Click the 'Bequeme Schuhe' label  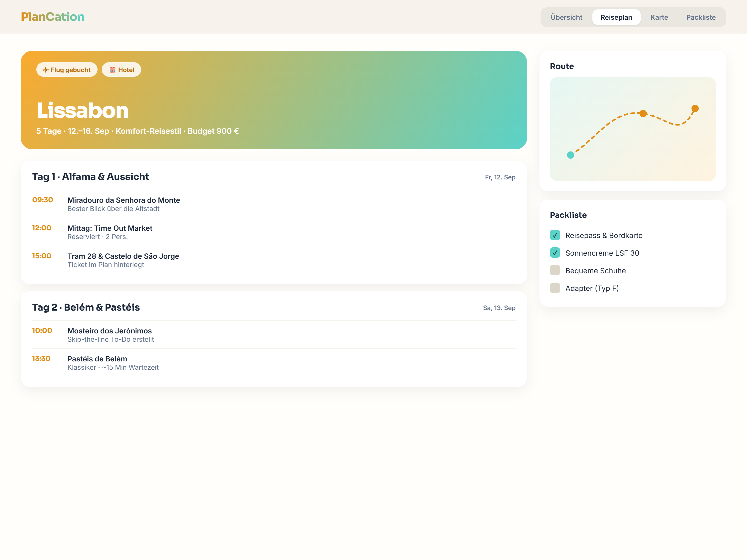click(595, 271)
